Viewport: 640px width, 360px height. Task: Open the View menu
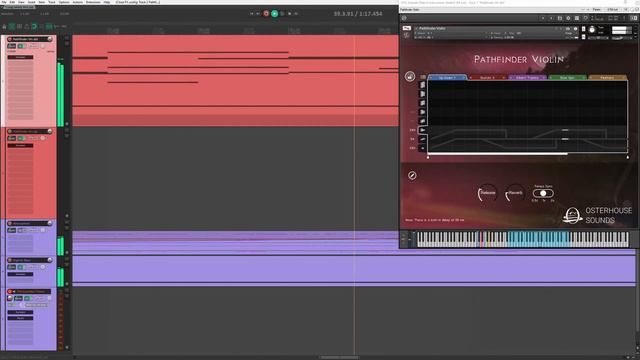click(x=21, y=2)
